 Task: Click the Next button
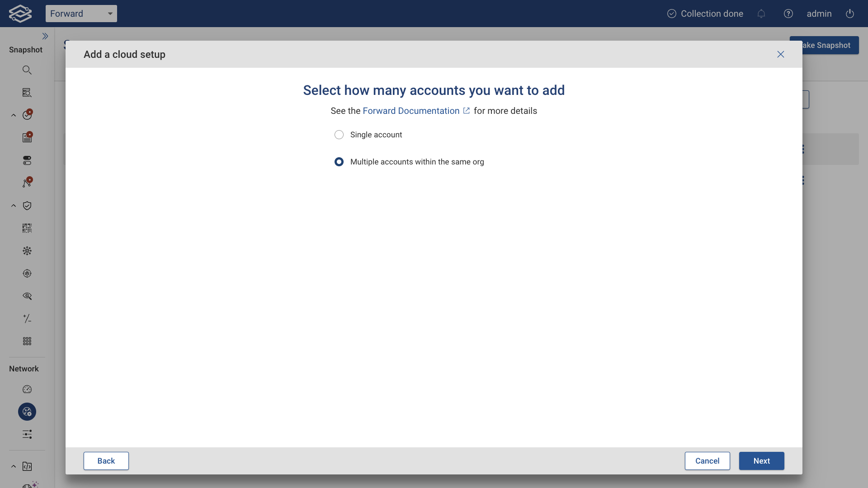pos(761,461)
